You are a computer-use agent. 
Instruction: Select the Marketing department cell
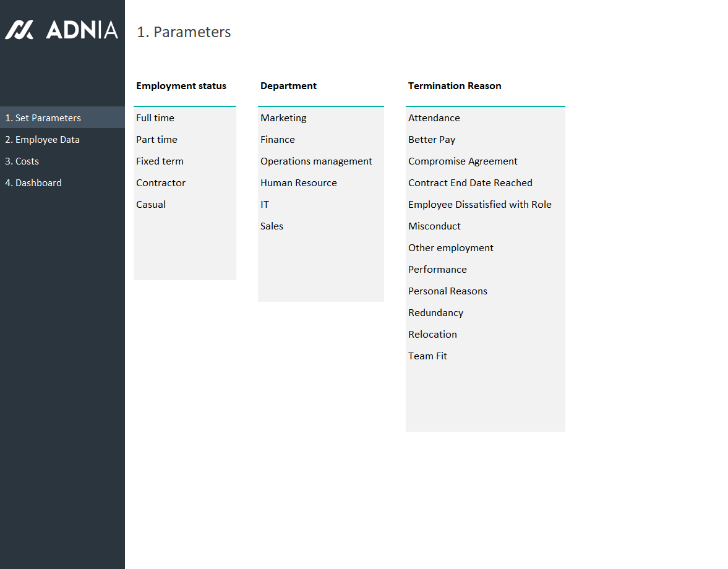point(283,118)
